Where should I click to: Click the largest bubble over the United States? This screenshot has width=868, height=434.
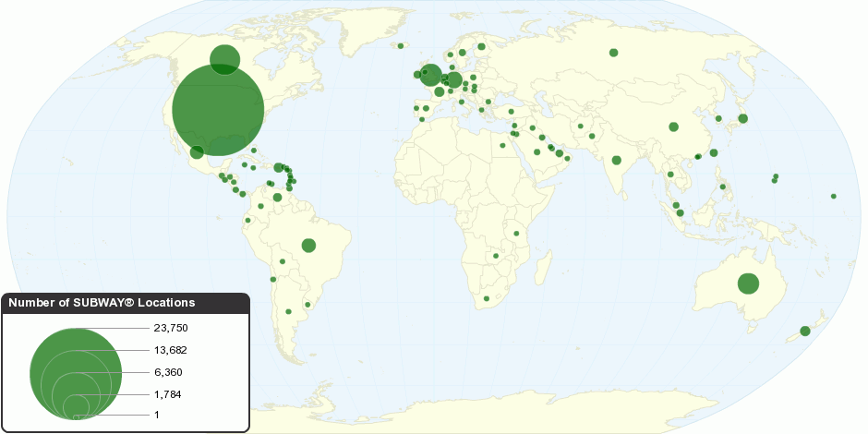click(x=219, y=110)
